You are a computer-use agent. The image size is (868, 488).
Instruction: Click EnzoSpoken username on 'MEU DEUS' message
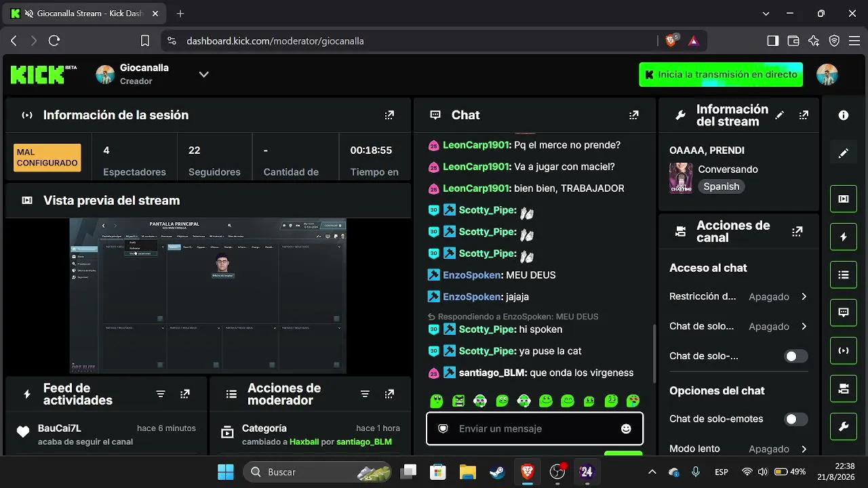[x=472, y=275]
